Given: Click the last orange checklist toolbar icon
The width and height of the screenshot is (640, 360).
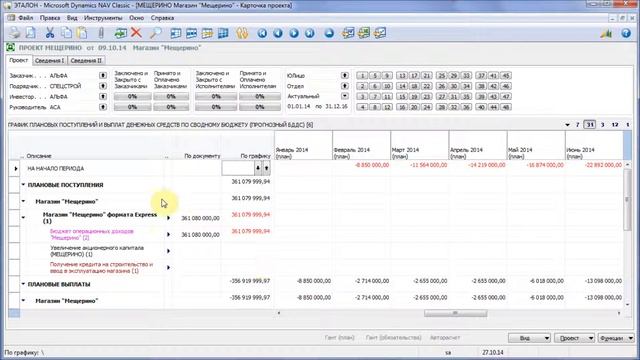Looking at the screenshot, I should click(380, 33).
